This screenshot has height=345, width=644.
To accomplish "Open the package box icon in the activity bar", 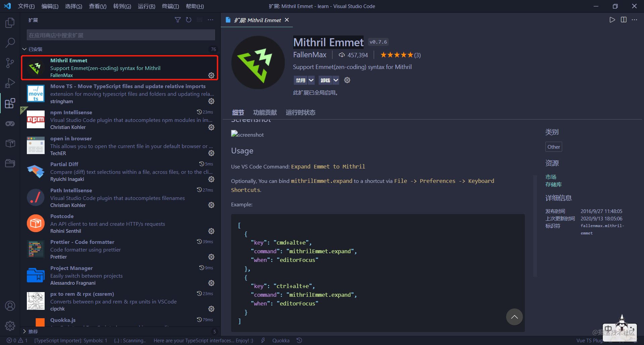I will (10, 143).
